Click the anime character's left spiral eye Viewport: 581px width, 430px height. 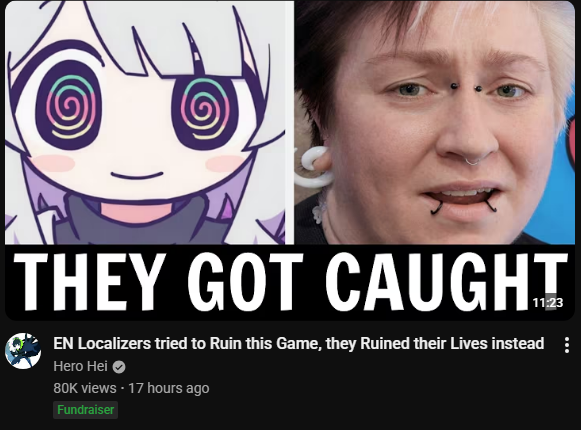71,106
